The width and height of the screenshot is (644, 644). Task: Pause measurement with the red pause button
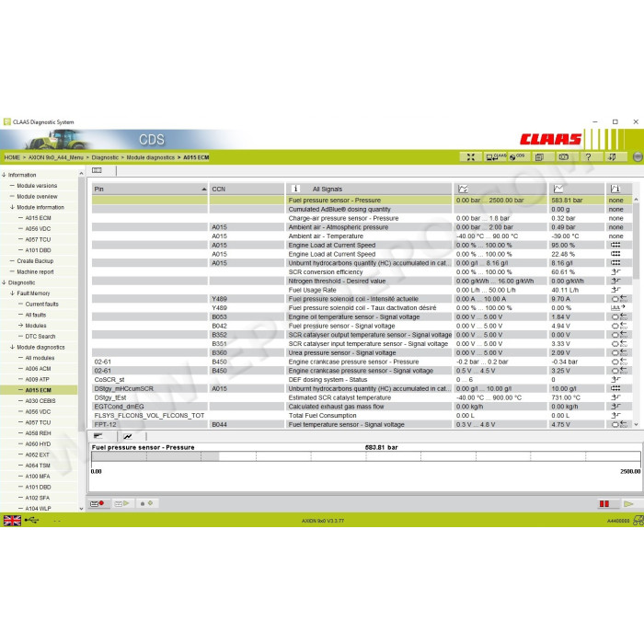(x=604, y=503)
